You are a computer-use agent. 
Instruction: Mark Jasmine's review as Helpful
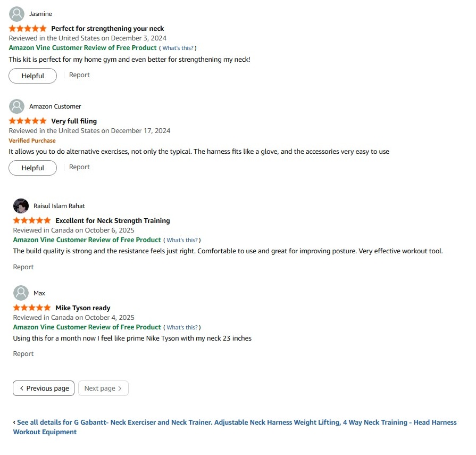click(x=32, y=76)
